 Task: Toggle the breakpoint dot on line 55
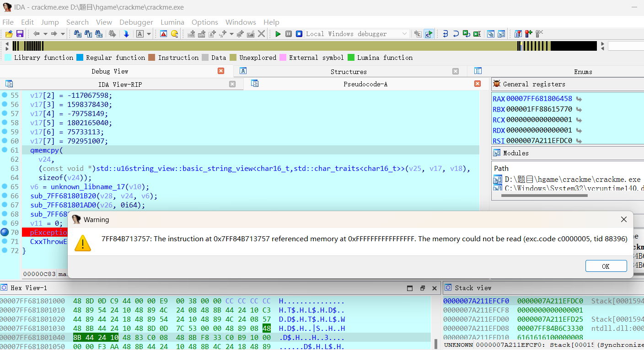5,95
